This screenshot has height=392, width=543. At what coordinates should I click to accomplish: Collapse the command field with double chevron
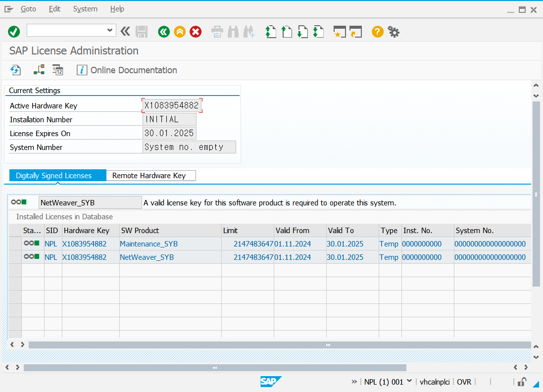[125, 32]
